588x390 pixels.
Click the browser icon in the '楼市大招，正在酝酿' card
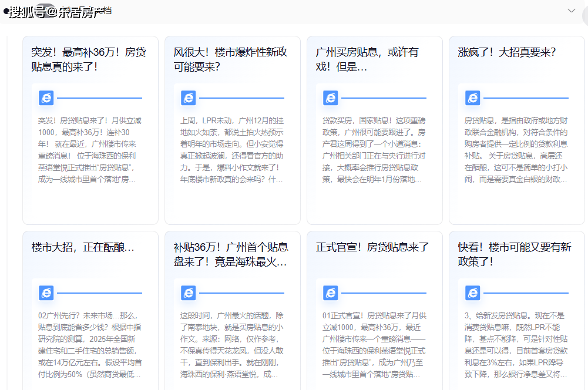pyautogui.click(x=46, y=293)
